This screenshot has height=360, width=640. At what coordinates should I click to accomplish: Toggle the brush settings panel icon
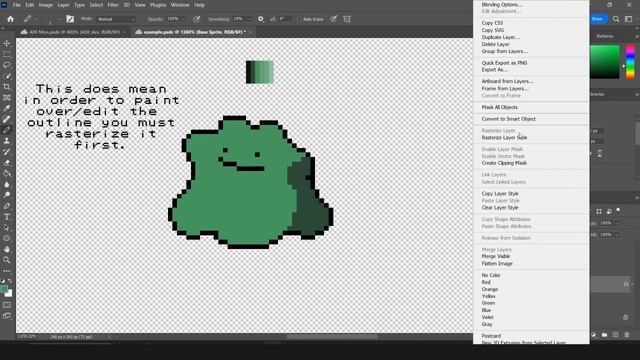click(70, 19)
